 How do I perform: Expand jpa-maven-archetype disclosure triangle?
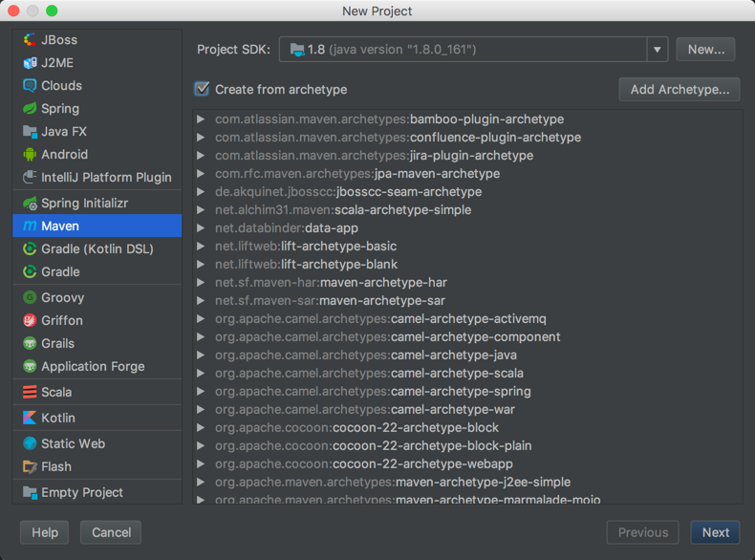tap(201, 173)
